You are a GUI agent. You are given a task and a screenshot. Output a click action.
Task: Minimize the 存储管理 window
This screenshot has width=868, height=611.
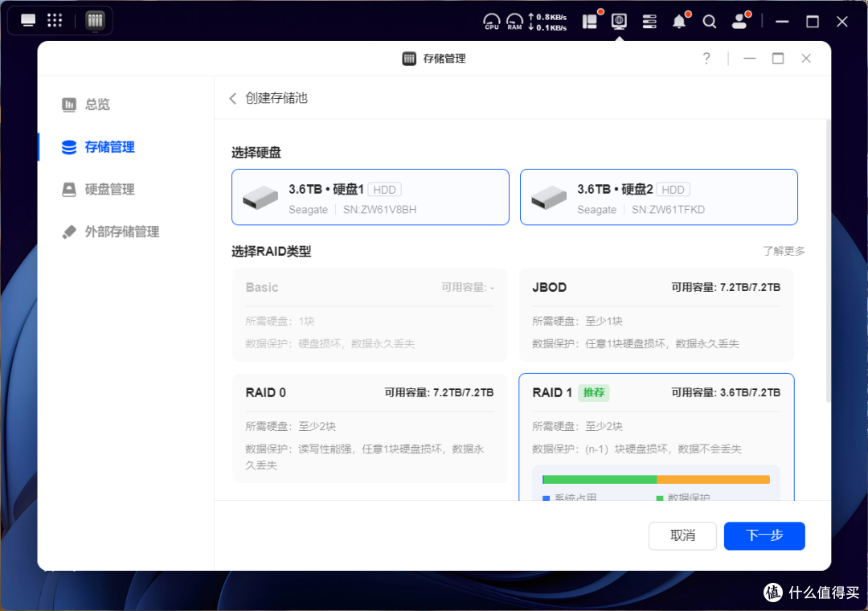pos(750,58)
